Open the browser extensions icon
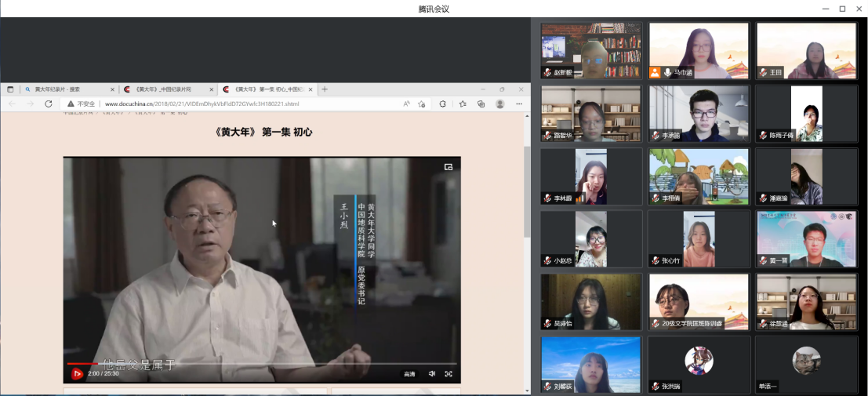This screenshot has height=396, width=868. (x=442, y=104)
